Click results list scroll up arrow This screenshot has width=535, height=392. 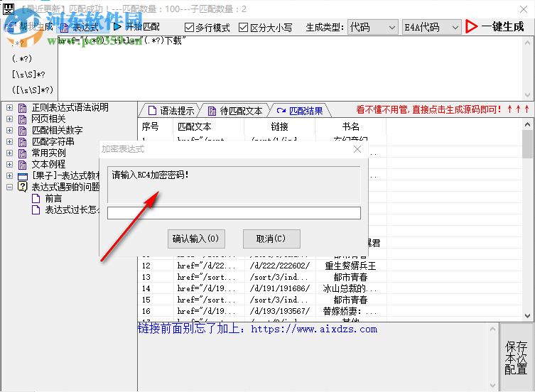pos(527,124)
